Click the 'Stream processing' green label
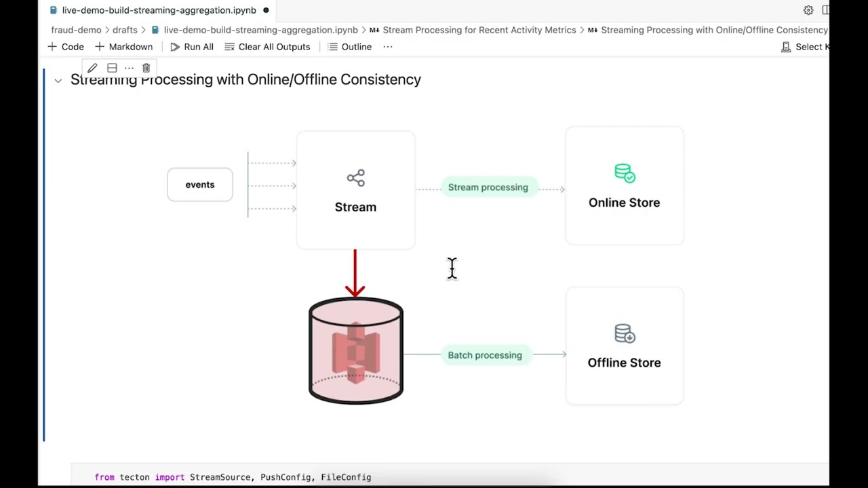The height and width of the screenshot is (488, 868). coord(488,187)
